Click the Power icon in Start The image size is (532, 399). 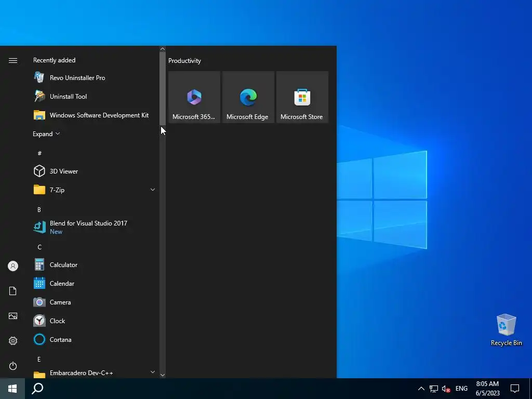(x=13, y=366)
